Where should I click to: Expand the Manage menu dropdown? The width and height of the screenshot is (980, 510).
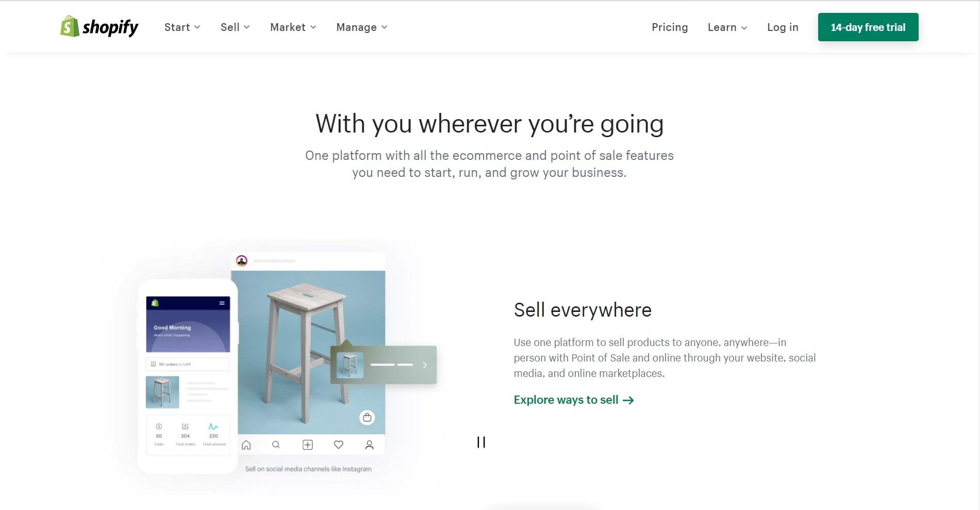361,27
